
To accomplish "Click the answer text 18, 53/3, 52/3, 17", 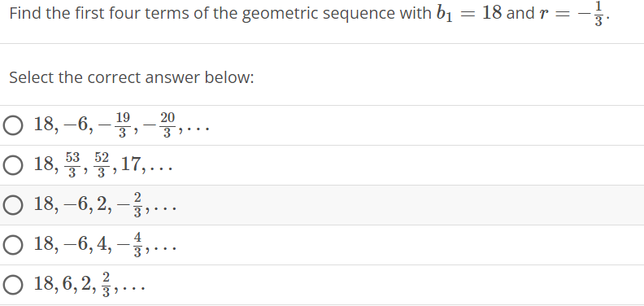I will 102,165.
